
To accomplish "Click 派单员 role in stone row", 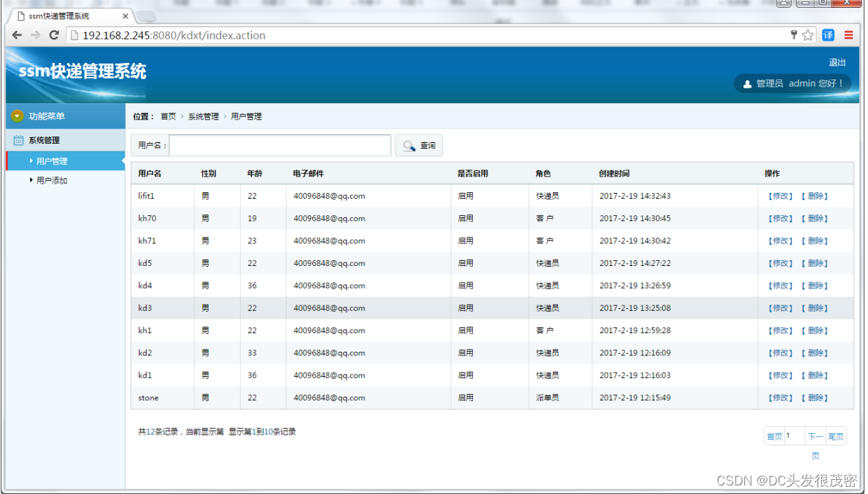I will coord(548,398).
